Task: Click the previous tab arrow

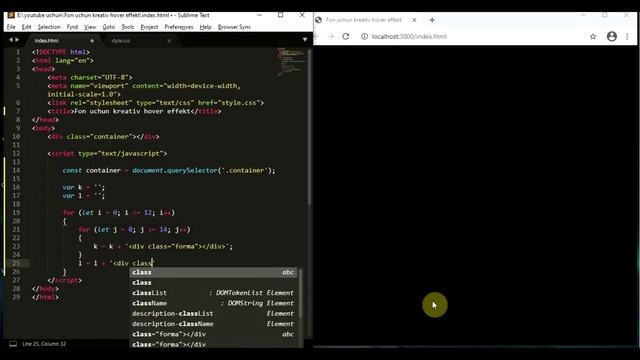Action: [11, 40]
